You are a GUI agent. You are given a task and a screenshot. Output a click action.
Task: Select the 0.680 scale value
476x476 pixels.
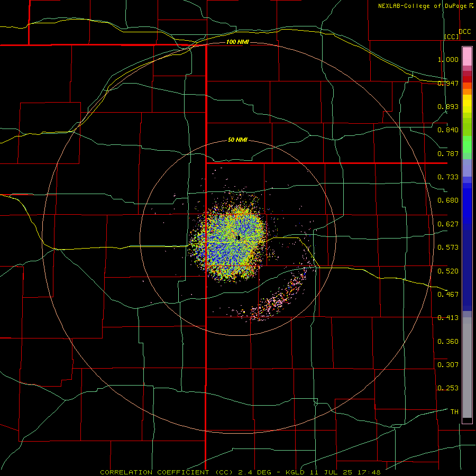click(x=448, y=200)
